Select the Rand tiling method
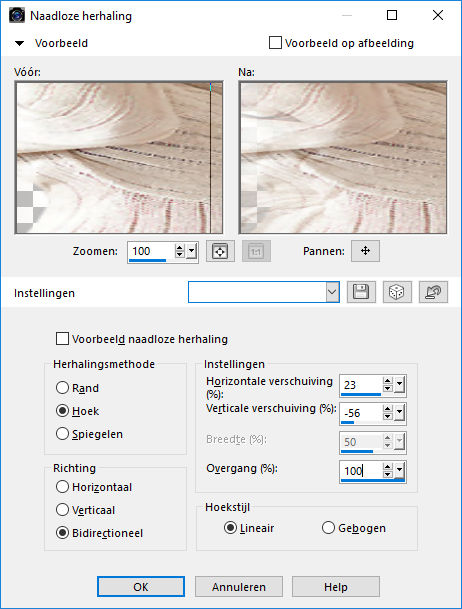The height and width of the screenshot is (609, 462). point(62,388)
